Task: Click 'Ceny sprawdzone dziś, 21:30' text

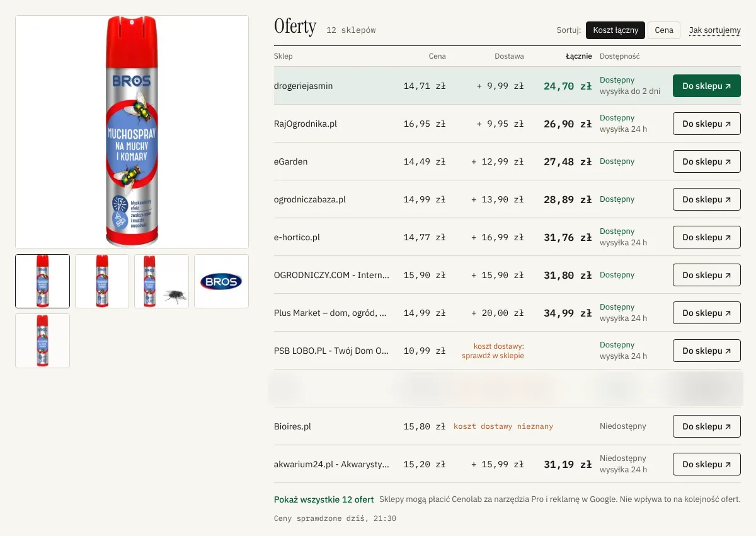Action: coord(335,518)
